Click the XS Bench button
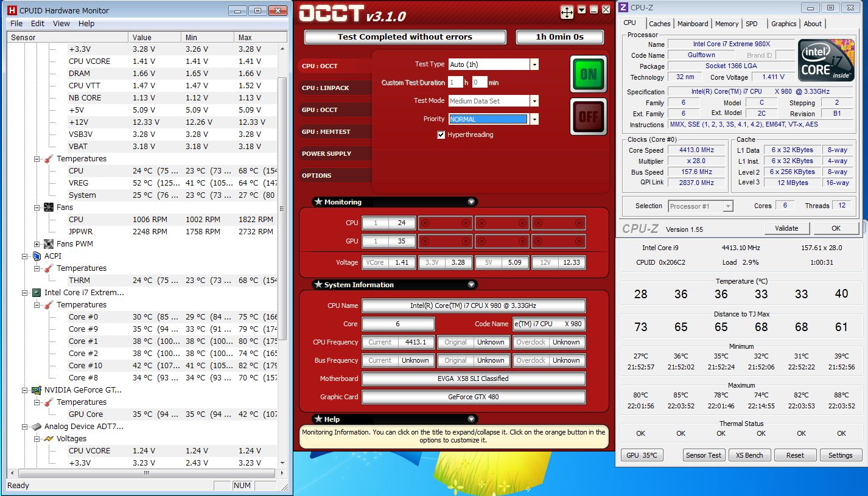This screenshot has height=496, width=868. click(749, 455)
